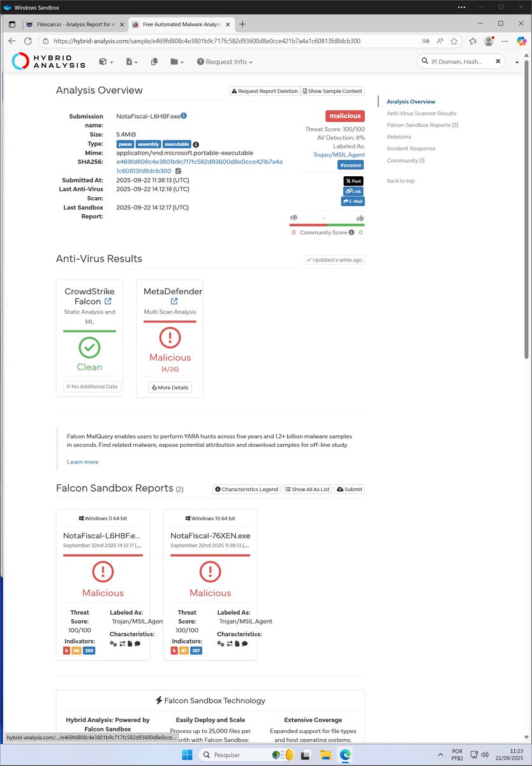Image resolution: width=532 pixels, height=766 pixels.
Task: Click info icon next to NotaFiscal-L6HBF.exe
Action: coord(184,116)
